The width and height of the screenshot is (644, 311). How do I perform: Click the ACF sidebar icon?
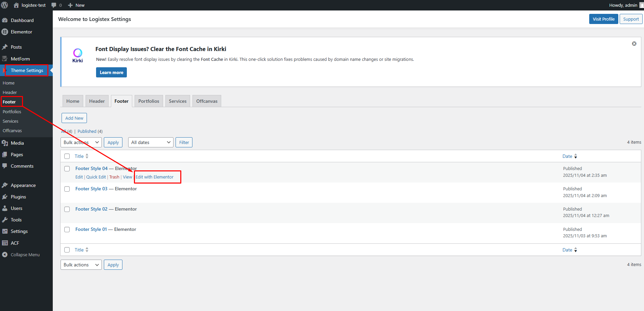click(x=5, y=243)
